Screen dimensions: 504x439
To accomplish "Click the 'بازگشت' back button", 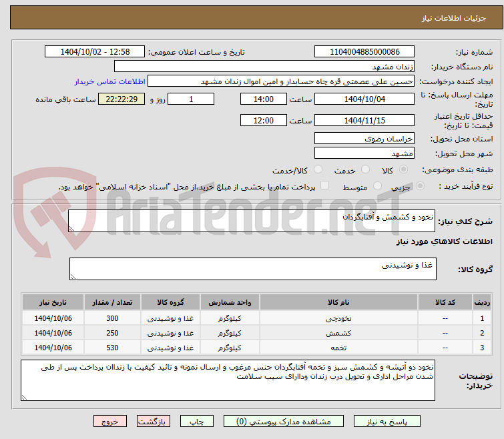I will point(154,422).
